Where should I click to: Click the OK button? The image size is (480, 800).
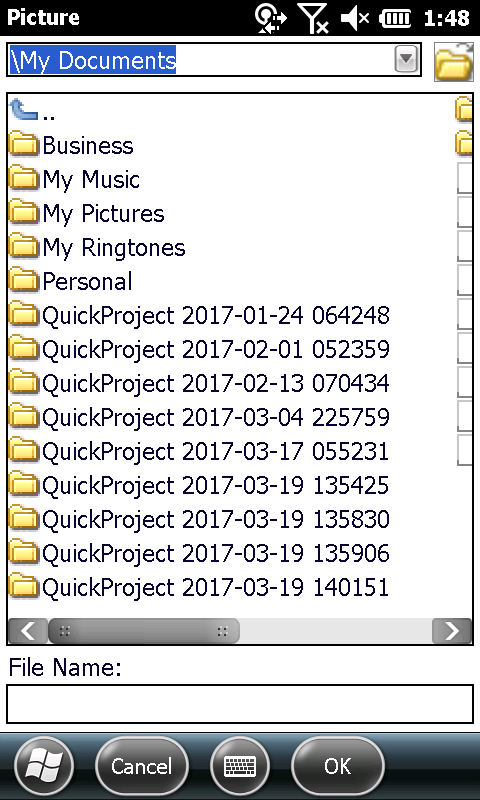[x=338, y=766]
